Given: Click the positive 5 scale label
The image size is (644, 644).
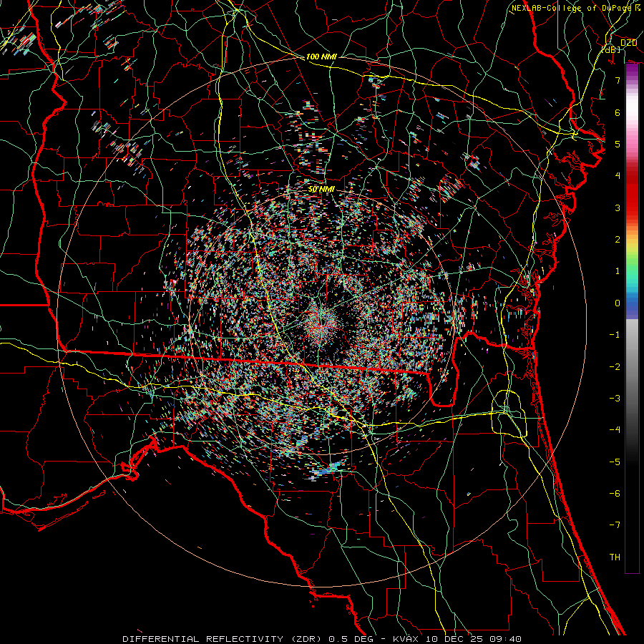Looking at the screenshot, I should pyautogui.click(x=618, y=144).
